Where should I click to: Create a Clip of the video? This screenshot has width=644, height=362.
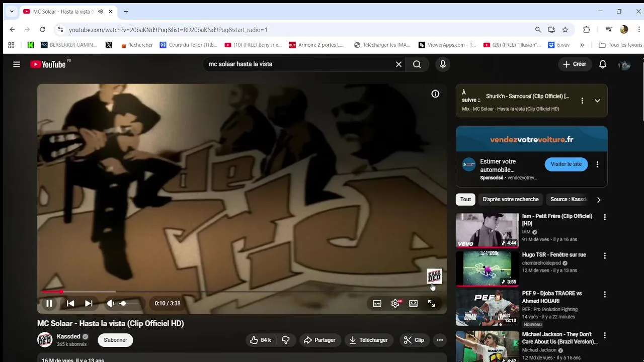click(x=414, y=340)
